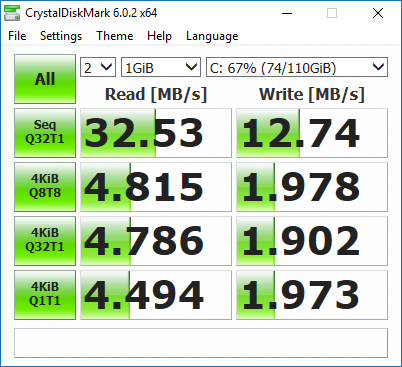Select the 4KiB Q8T8 write value 1.978
Viewport: 402px width, 367px height.
coord(312,187)
